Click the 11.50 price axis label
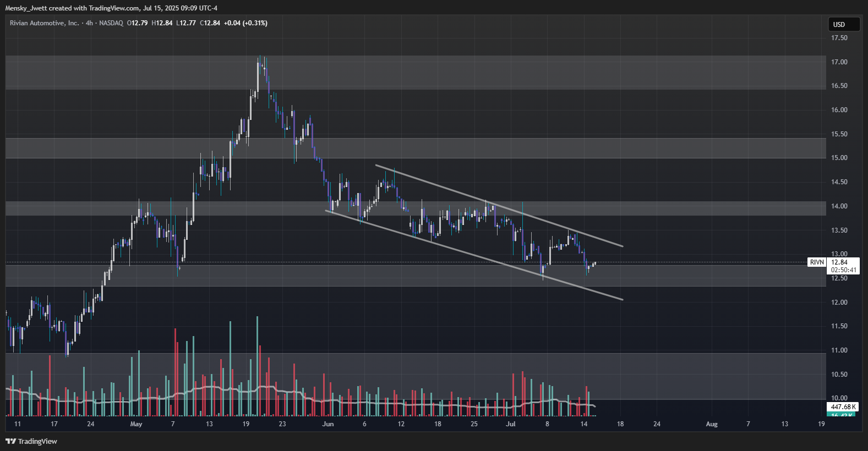This screenshot has height=451, width=868. point(839,326)
